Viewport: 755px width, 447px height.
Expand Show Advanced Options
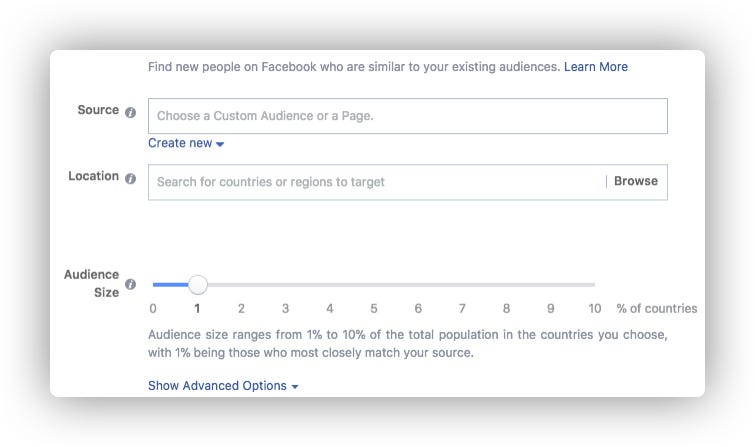223,386
